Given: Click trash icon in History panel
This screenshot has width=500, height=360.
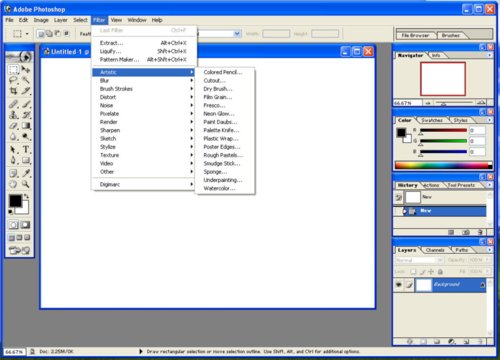Looking at the screenshot, I should (480, 232).
